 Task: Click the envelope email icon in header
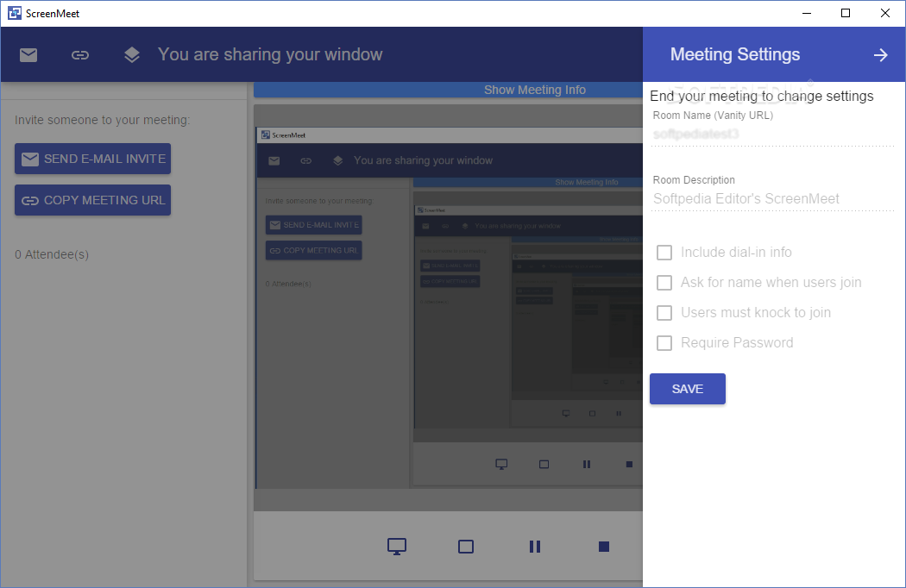tap(28, 55)
